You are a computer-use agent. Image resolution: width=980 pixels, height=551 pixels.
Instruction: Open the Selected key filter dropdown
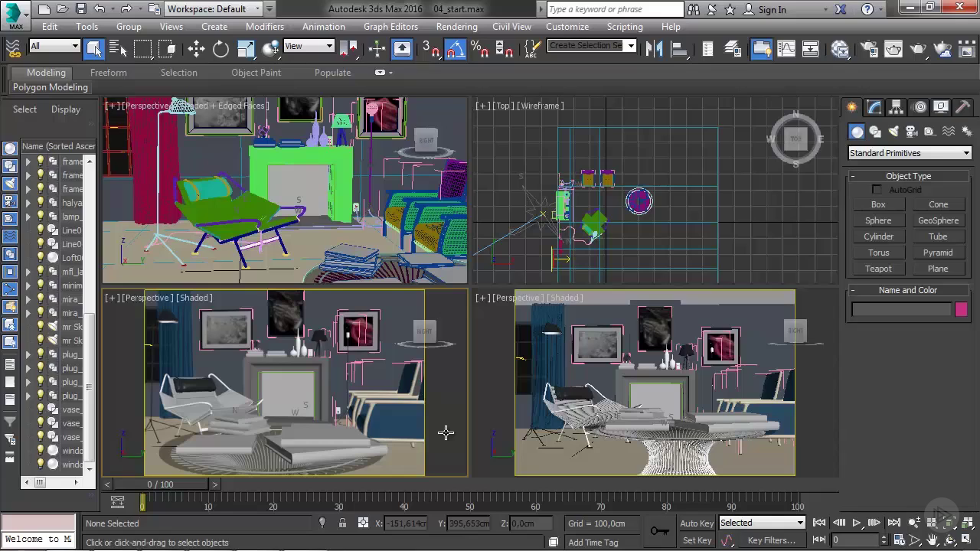pyautogui.click(x=762, y=523)
